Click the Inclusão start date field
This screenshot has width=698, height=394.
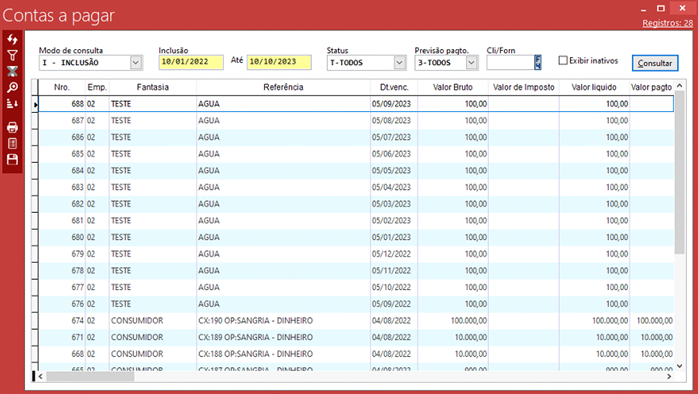(191, 62)
